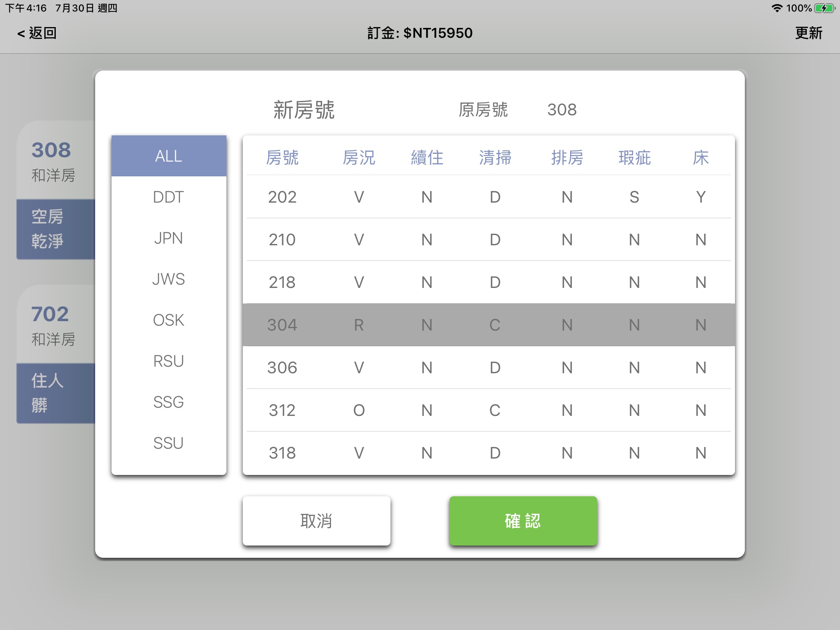Select the ALL room type filter
Viewport: 840px width, 630px height.
tap(169, 156)
